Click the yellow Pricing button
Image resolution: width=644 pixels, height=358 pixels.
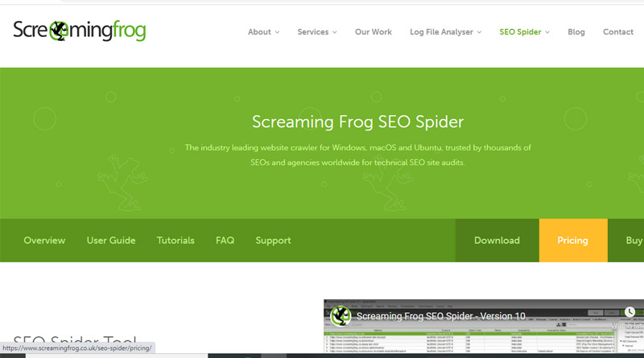click(573, 241)
